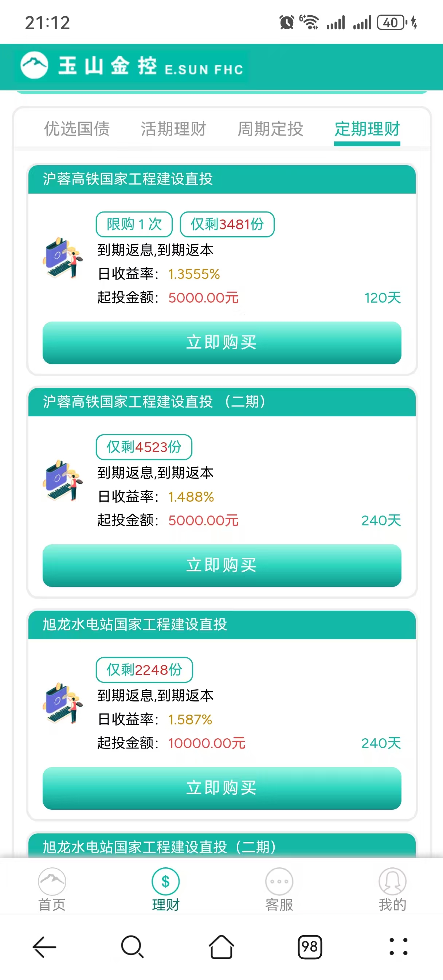Select the 理财 dollar icon

165,881
